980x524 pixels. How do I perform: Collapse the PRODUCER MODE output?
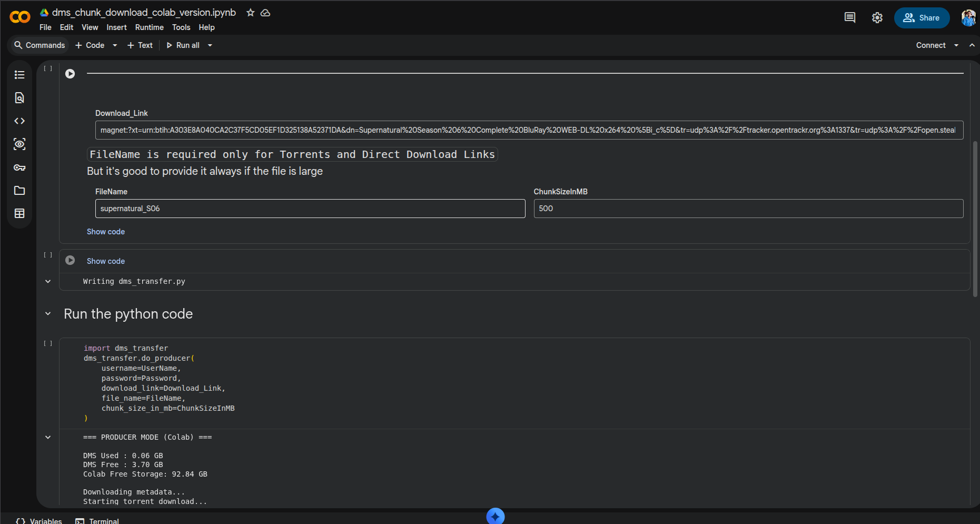tap(48, 437)
